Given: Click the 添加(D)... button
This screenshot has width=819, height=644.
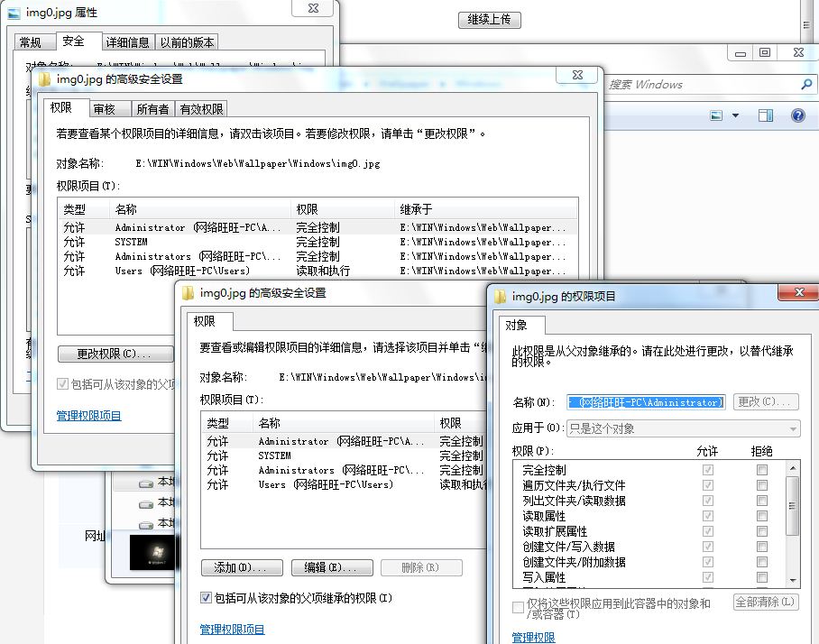Looking at the screenshot, I should click(242, 567).
